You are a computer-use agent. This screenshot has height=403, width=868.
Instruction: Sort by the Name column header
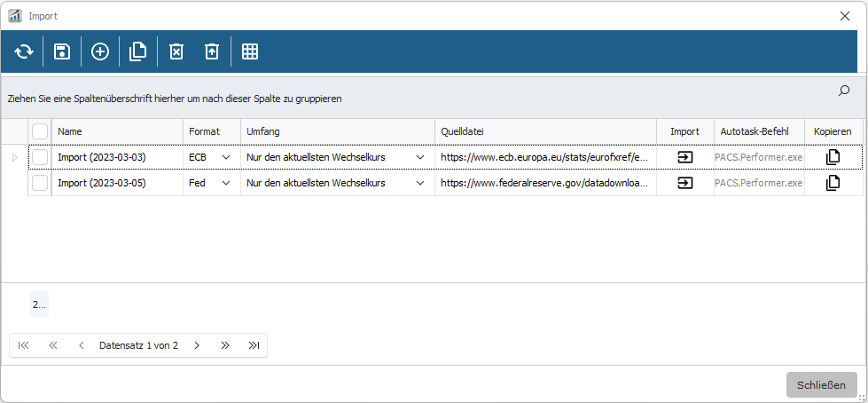(117, 131)
